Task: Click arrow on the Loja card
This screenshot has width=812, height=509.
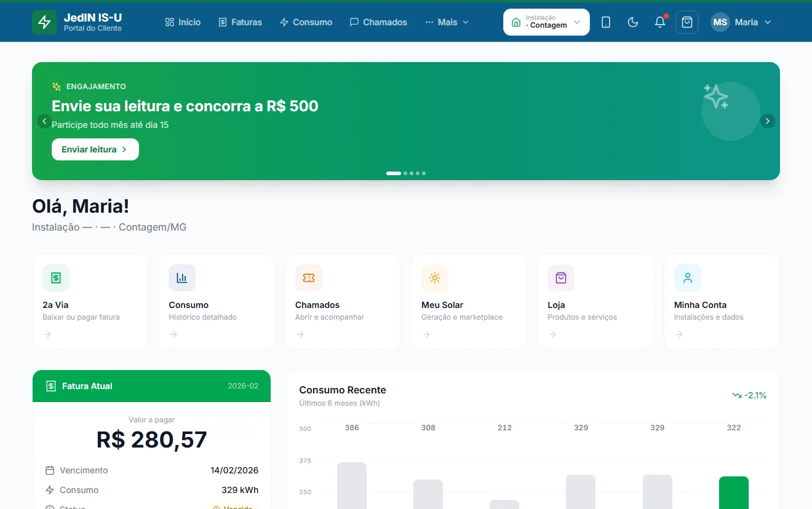Action: pyautogui.click(x=552, y=334)
